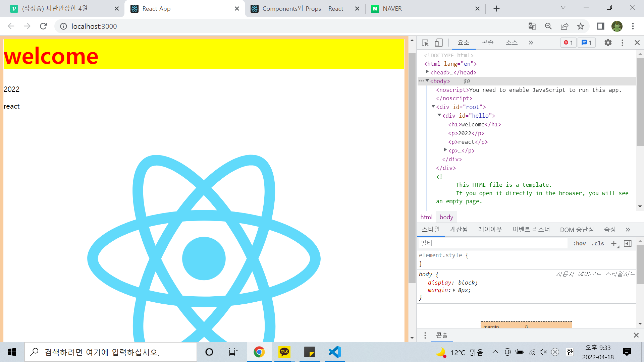Open a new browser tab

[497, 9]
